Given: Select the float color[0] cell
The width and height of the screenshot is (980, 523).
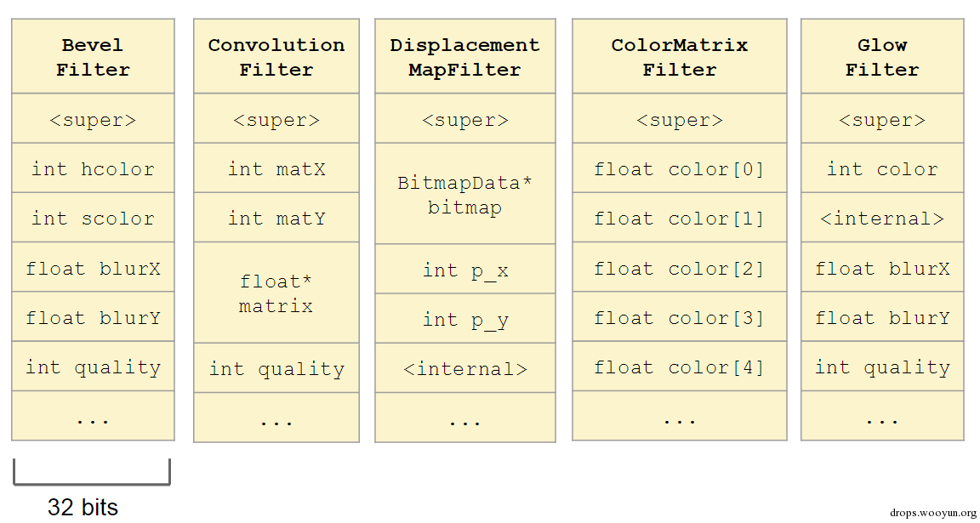Looking at the screenshot, I should 680,168.
